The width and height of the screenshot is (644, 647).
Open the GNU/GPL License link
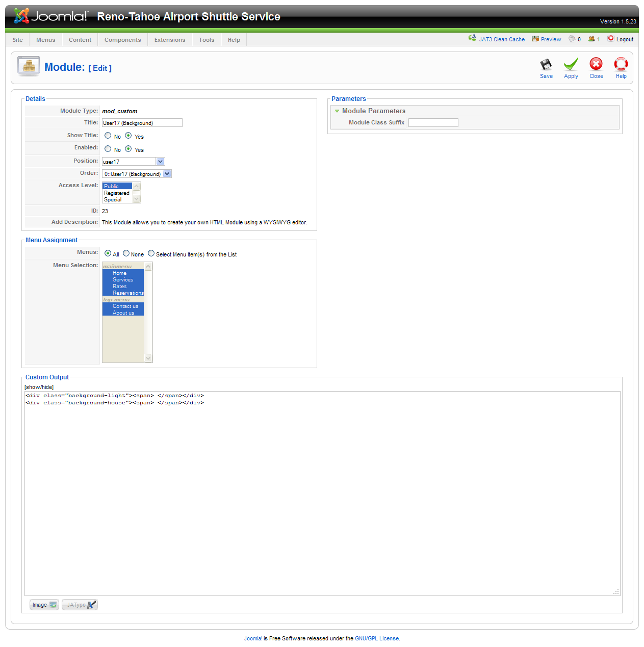click(377, 638)
